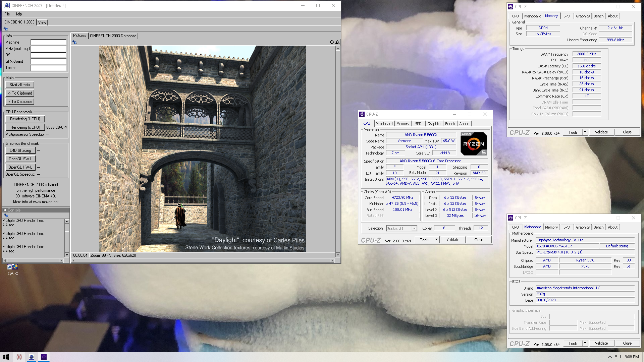Open About tab in the CPU-Z Memory window
The image size is (644, 362).
[612, 16]
